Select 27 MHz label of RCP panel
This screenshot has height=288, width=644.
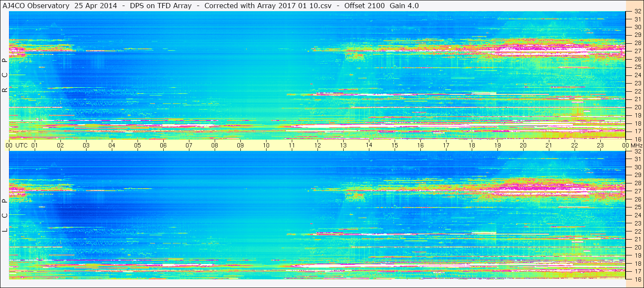click(x=637, y=51)
